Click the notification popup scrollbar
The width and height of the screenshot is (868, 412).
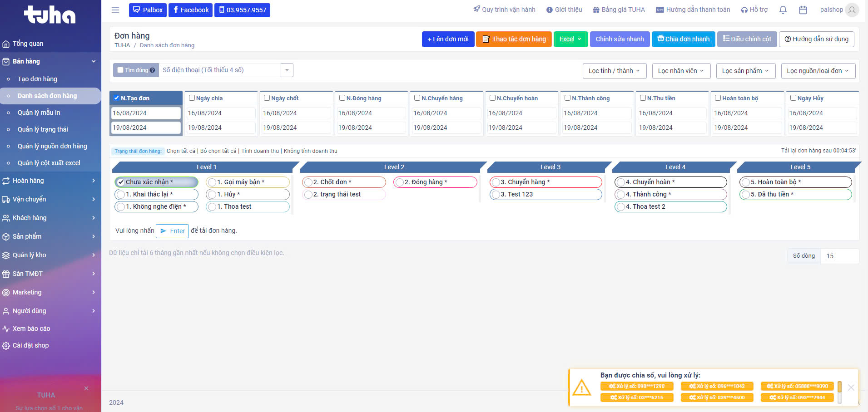click(839, 392)
